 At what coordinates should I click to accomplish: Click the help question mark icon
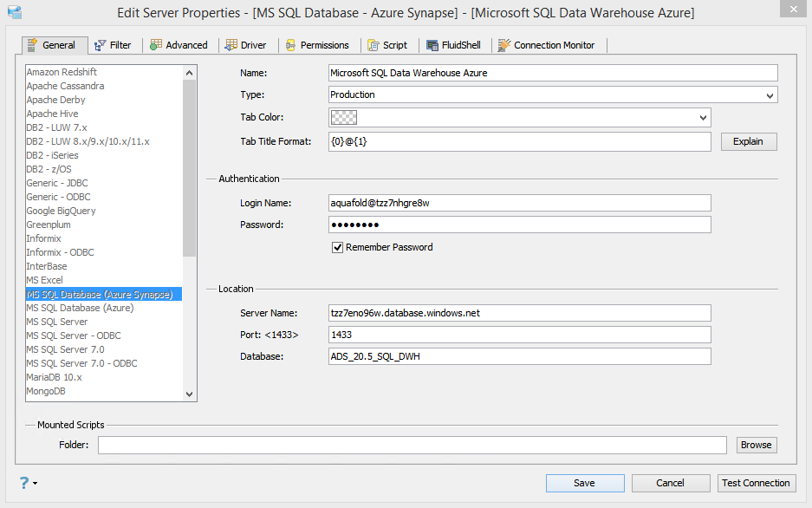23,483
